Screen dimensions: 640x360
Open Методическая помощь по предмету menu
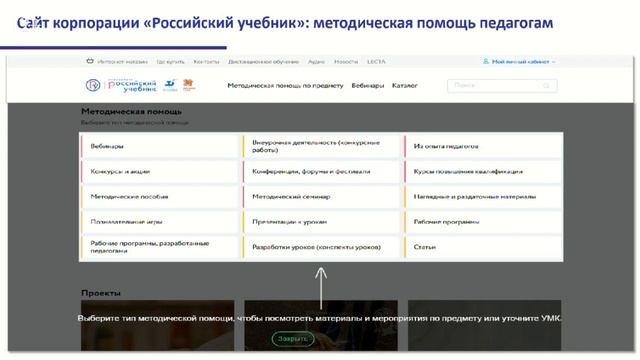[285, 86]
